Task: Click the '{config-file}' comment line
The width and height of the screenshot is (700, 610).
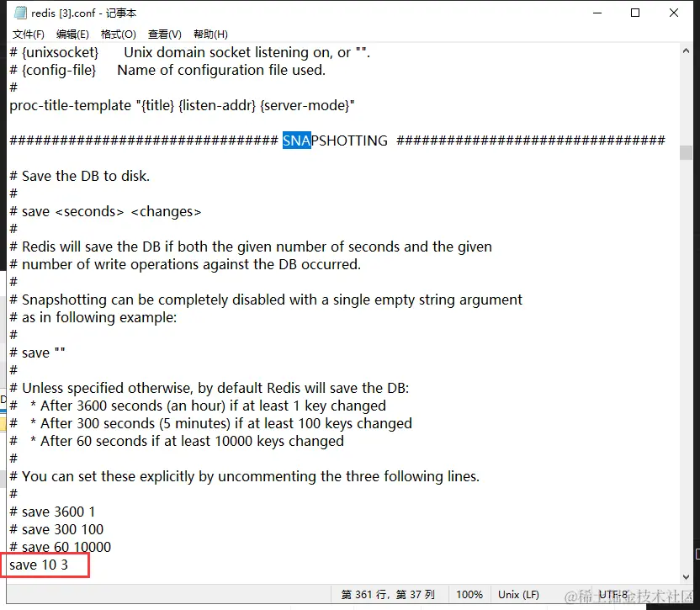Action: pos(167,70)
